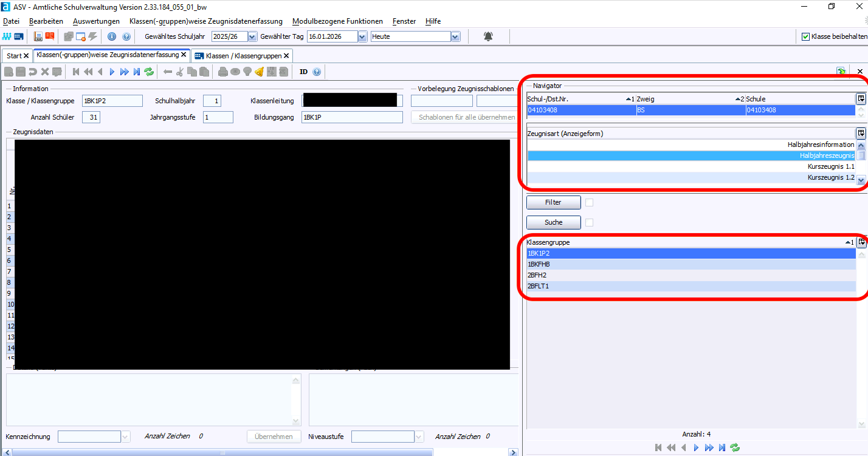Enable the checkbox next to Filter
The height and width of the screenshot is (456, 868).
589,203
